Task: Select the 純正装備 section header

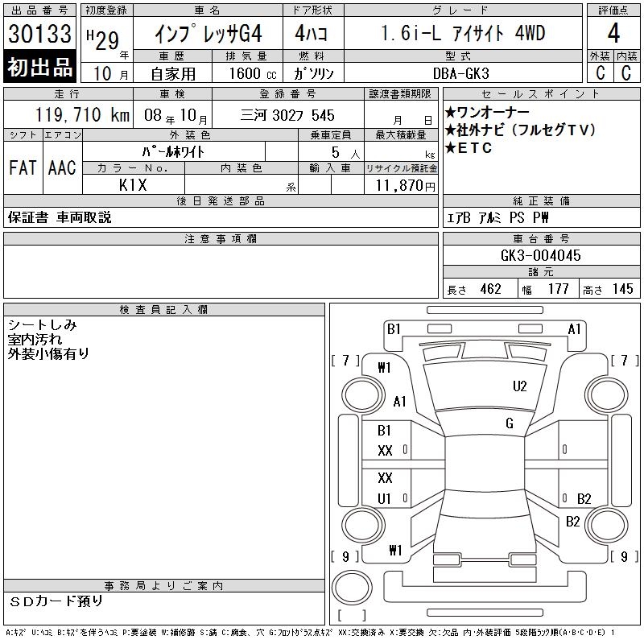Action: 541,200
